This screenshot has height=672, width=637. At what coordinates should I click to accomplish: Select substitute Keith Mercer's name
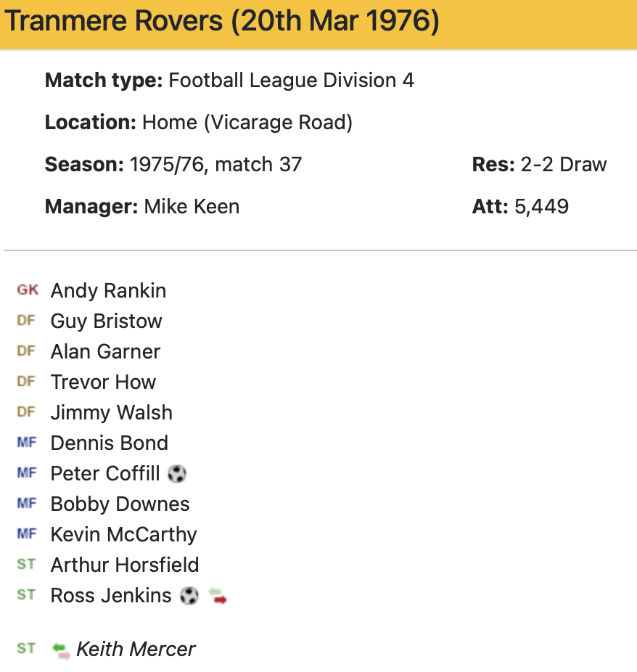click(x=136, y=649)
